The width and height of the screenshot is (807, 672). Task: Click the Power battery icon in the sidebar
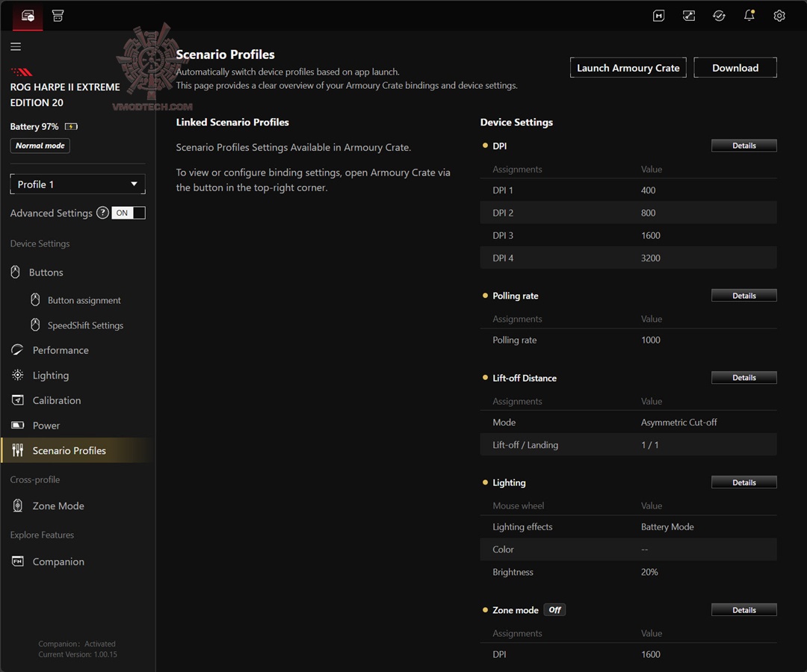(17, 425)
